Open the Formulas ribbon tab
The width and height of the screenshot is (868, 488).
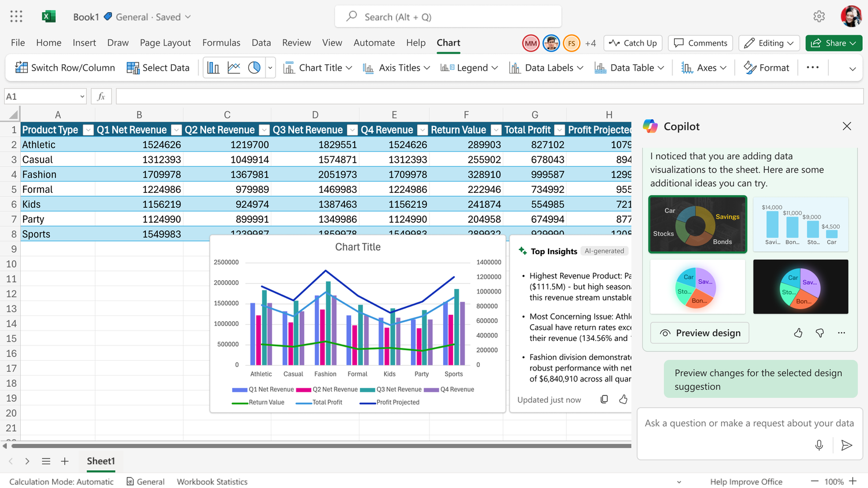click(x=221, y=43)
